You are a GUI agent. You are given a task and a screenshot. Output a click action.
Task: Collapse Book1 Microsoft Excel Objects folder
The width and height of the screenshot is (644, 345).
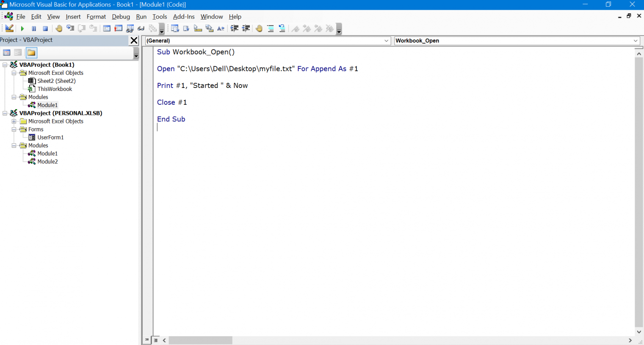click(14, 73)
